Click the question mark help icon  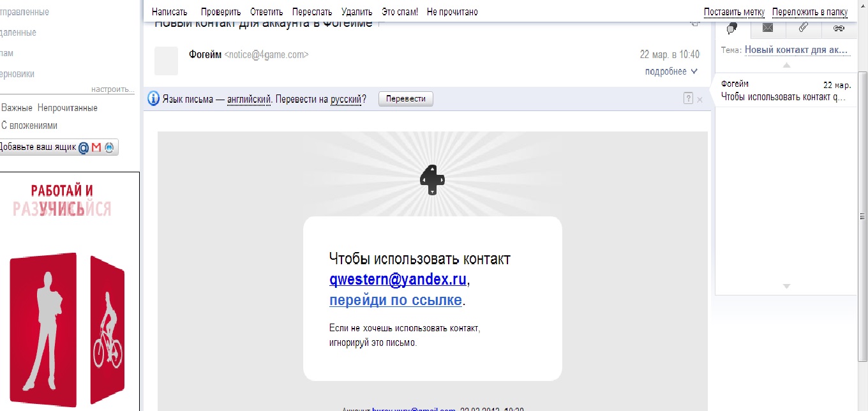click(x=688, y=98)
